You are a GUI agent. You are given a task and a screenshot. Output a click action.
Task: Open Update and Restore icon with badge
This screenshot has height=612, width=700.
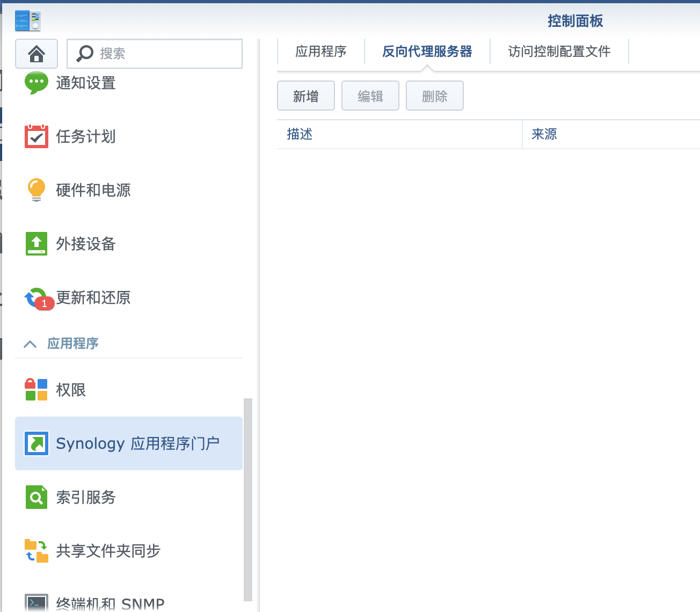click(37, 298)
